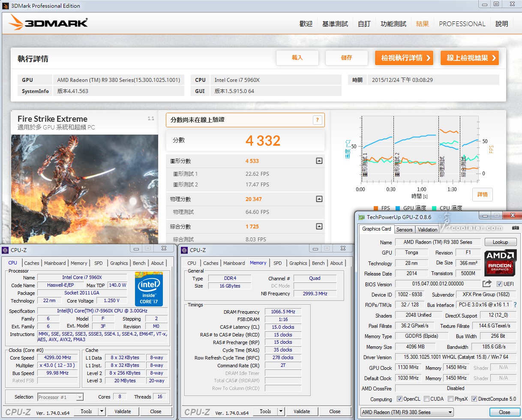Click the 物理測試 result 64.60 FPS
522x420 pixels.
coord(257,212)
